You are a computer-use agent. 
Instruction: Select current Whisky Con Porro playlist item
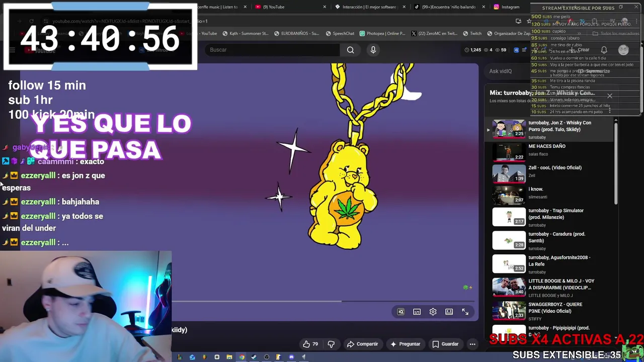pyautogui.click(x=550, y=129)
